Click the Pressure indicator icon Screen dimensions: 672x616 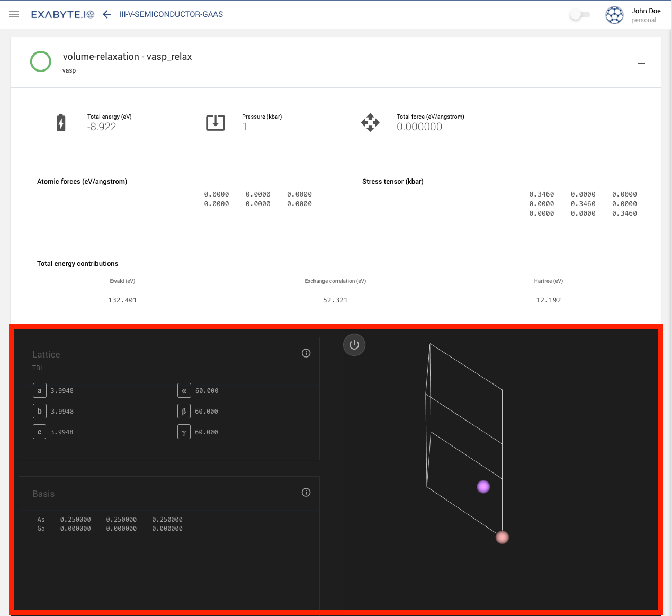[x=215, y=122]
